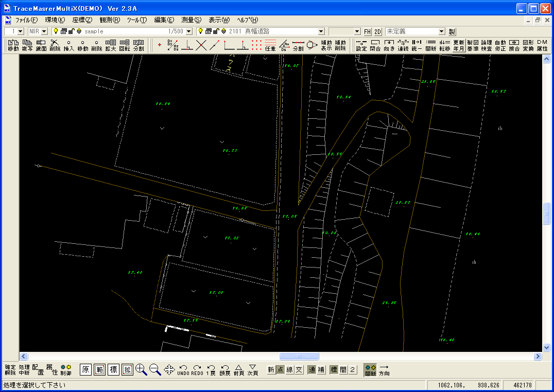Viewport: 554px width, 392px height.
Task: Select the 挿入 (insert point) tool
Action: [68, 46]
